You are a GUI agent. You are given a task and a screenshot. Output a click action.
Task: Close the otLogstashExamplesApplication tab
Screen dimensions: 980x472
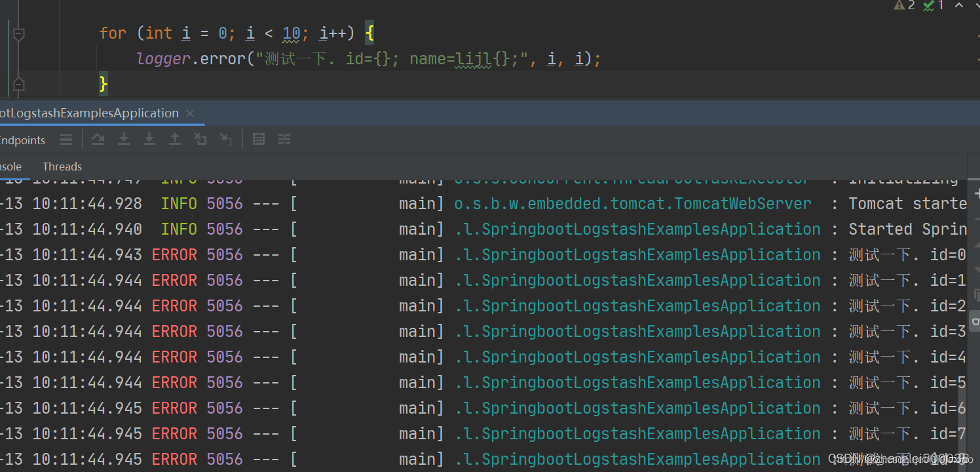pos(189,113)
